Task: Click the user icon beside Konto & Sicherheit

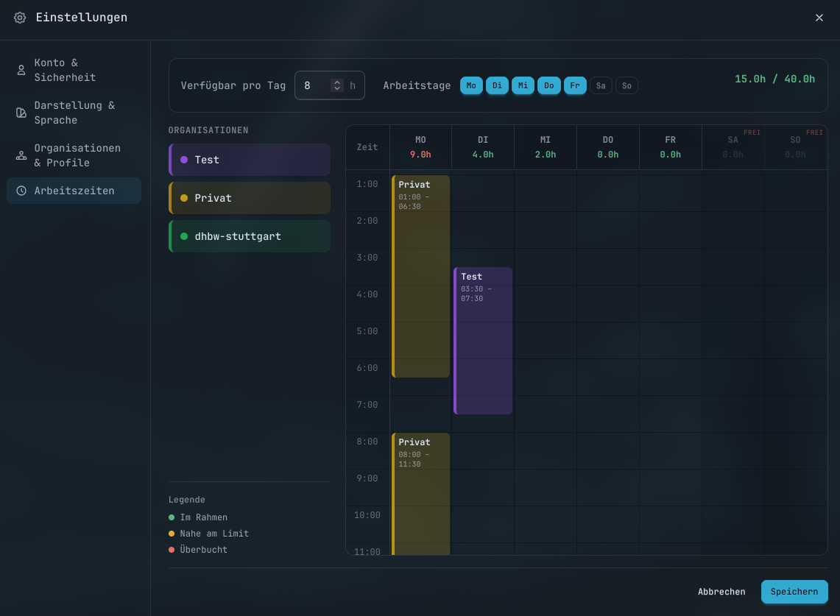Action: (21, 70)
